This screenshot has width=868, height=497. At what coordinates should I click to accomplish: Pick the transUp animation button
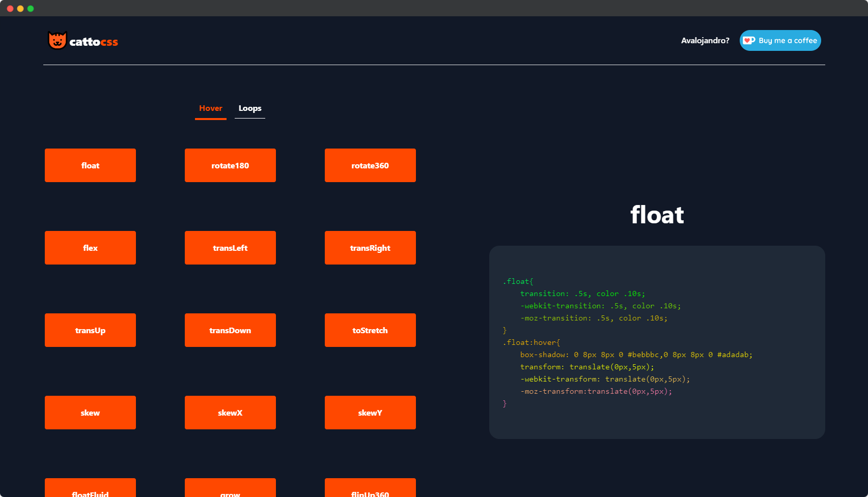(x=90, y=330)
